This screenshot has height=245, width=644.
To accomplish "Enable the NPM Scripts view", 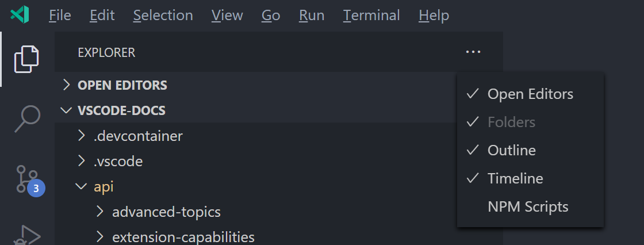I will [527, 206].
